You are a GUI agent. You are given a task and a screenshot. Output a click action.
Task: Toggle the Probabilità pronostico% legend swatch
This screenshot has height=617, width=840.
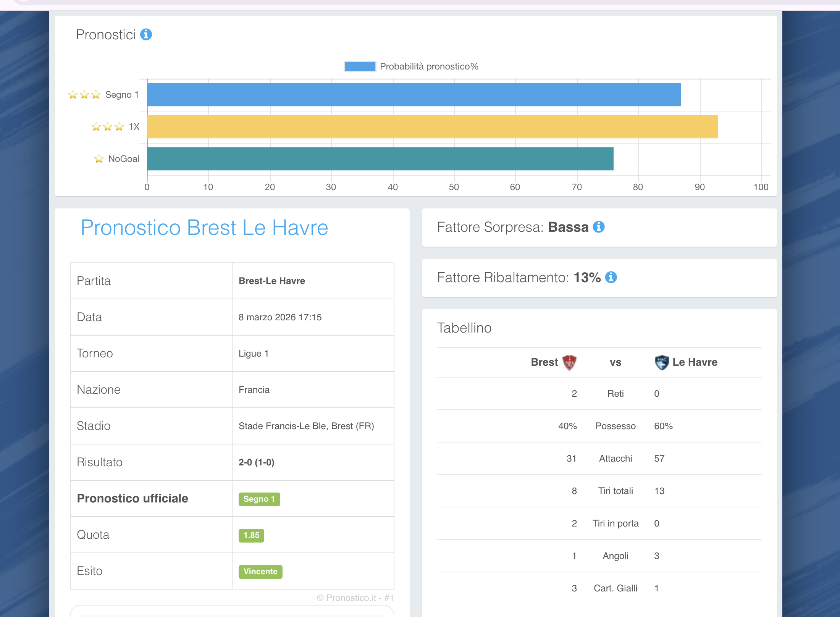(x=360, y=66)
